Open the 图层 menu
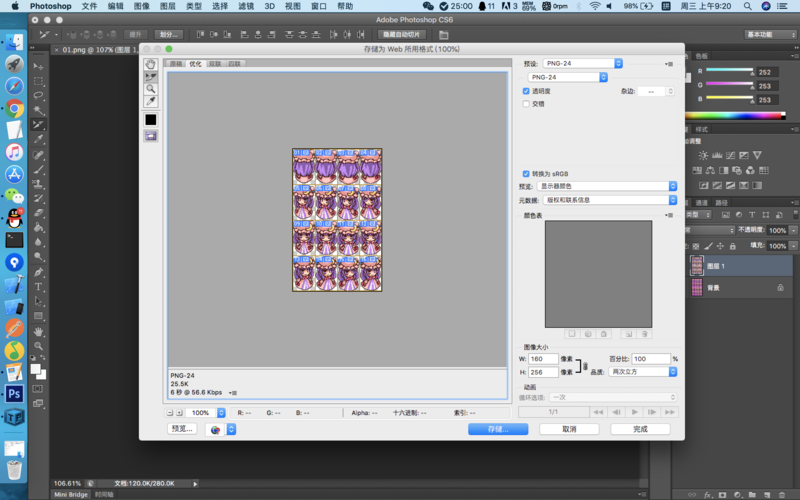Viewport: 800px width, 500px height. (167, 6)
